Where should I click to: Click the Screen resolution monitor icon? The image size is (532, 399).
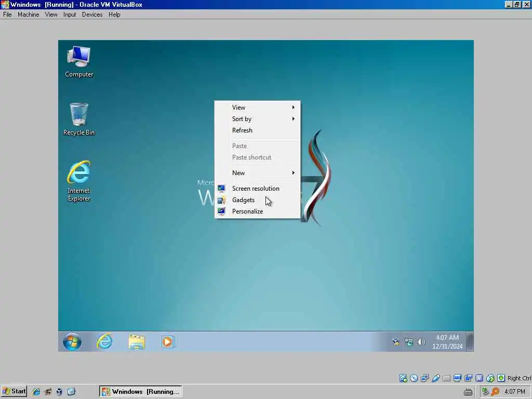point(221,188)
